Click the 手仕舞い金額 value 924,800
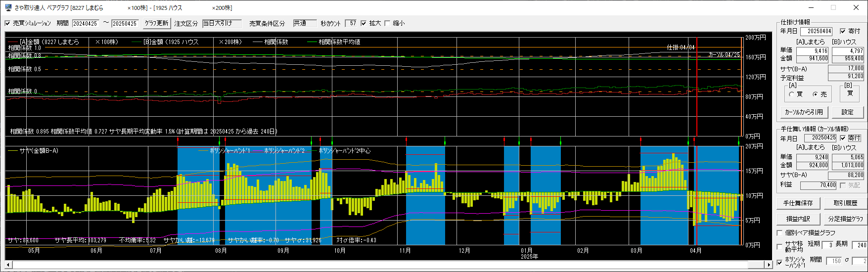Viewport: 868px width, 272px height. pos(813,166)
